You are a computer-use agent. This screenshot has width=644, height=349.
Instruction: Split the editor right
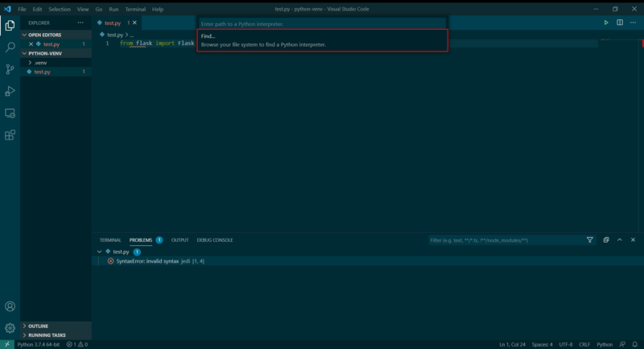[x=619, y=23]
